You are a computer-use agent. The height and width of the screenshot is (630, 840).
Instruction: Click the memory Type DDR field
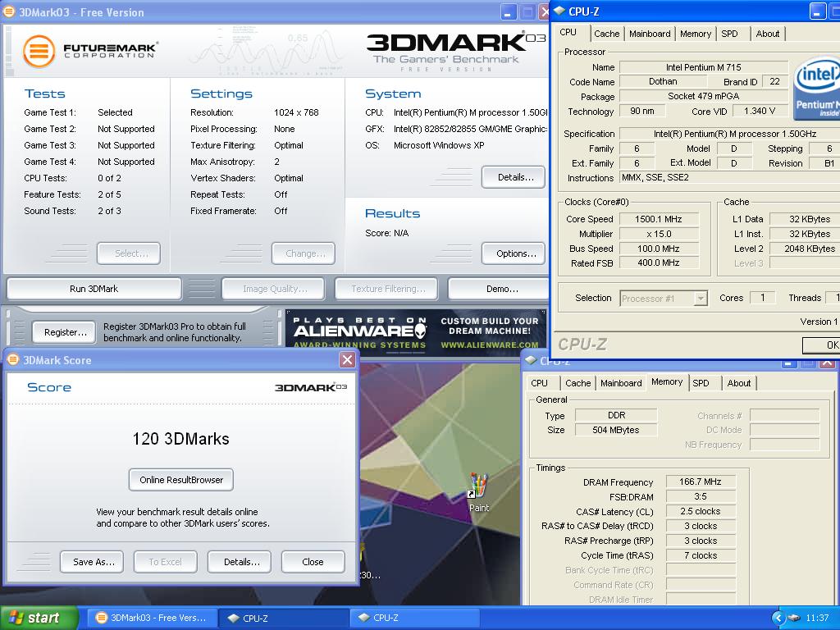tap(616, 415)
